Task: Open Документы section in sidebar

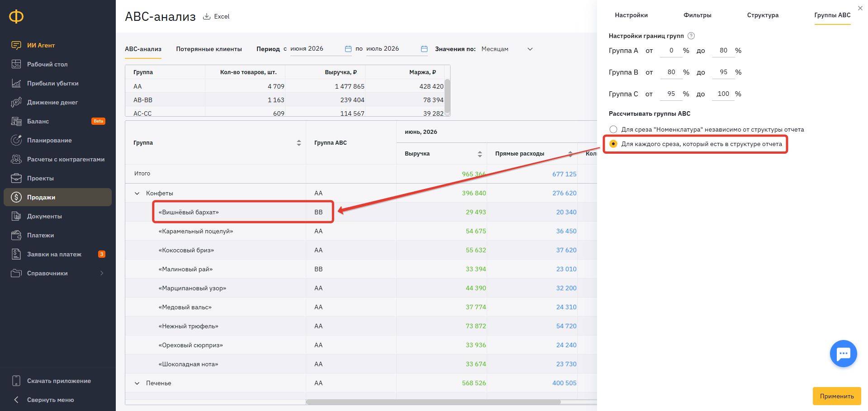Action: [x=44, y=216]
